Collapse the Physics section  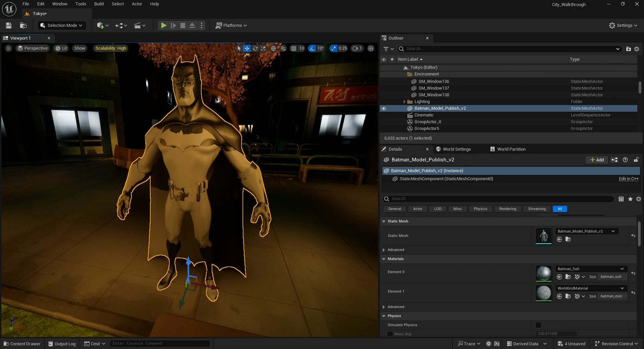(384, 316)
